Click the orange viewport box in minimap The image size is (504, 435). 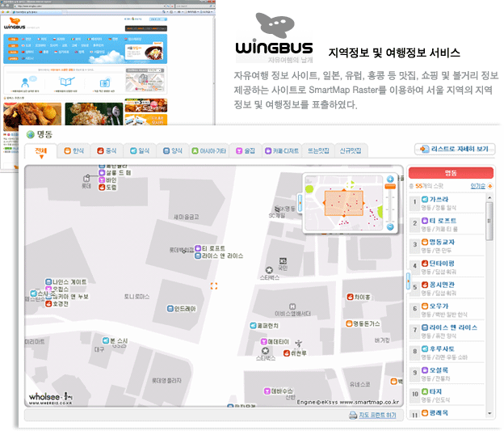coord(345,202)
